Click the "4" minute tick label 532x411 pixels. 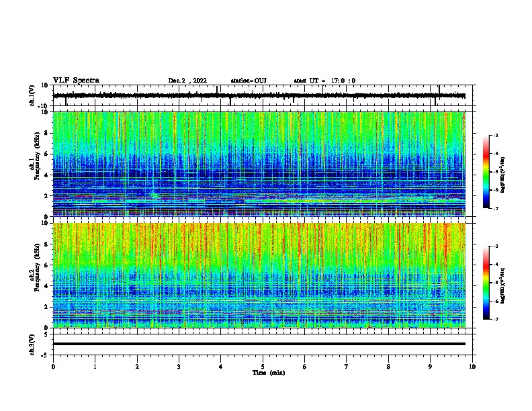pos(221,367)
